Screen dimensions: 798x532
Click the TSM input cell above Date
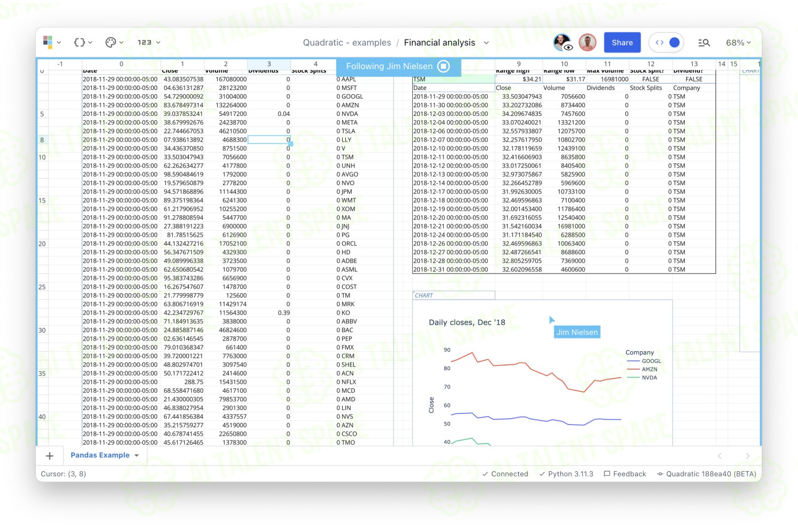pos(454,79)
